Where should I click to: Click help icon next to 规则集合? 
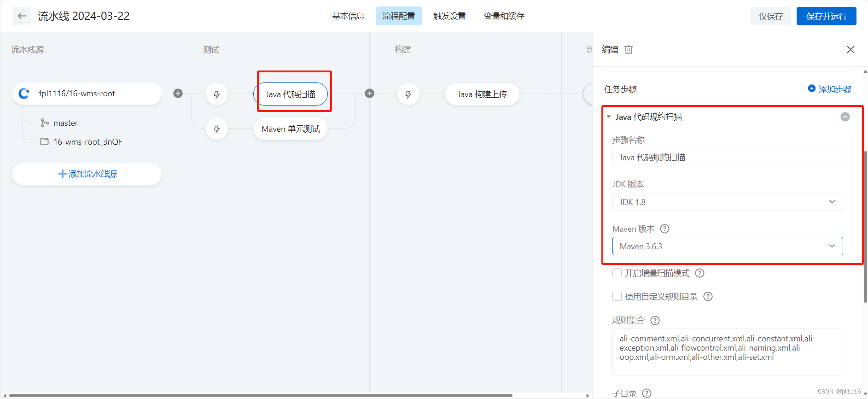tap(655, 320)
